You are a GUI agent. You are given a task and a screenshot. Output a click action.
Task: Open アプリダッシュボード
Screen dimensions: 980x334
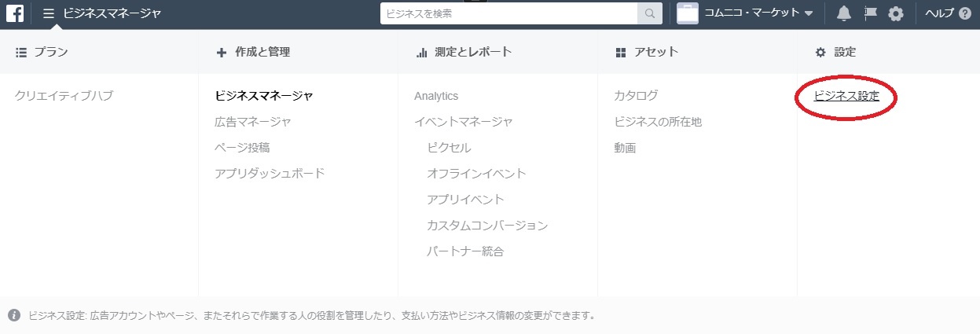270,174
